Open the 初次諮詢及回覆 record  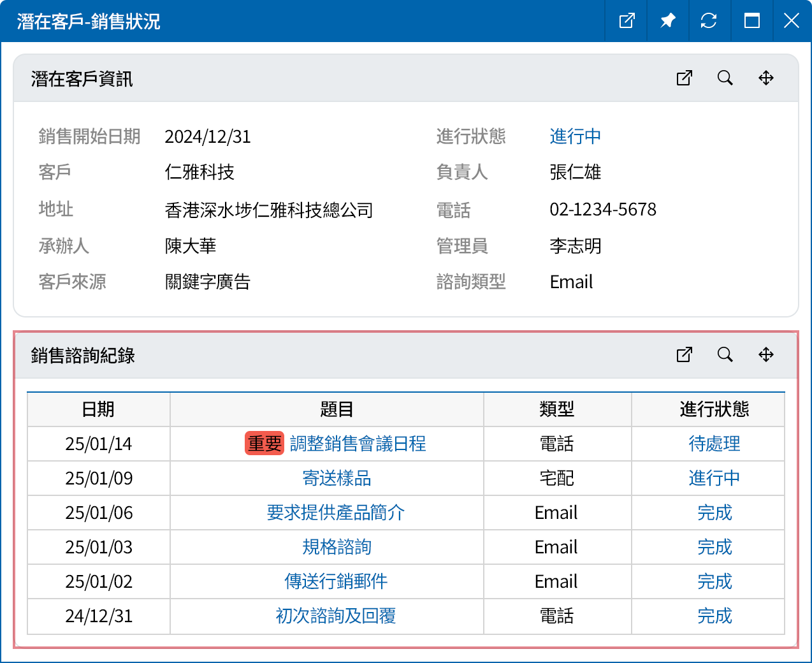336,616
